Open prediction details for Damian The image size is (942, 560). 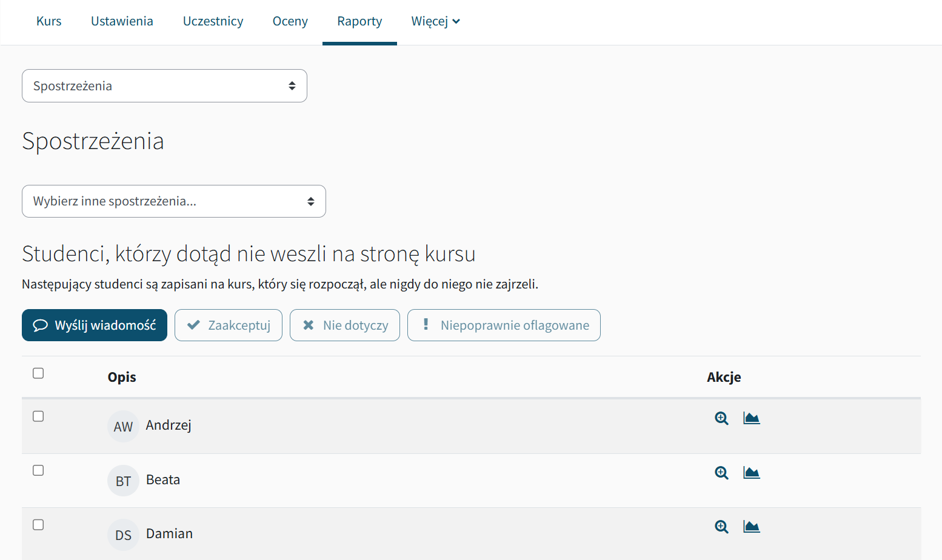(721, 527)
